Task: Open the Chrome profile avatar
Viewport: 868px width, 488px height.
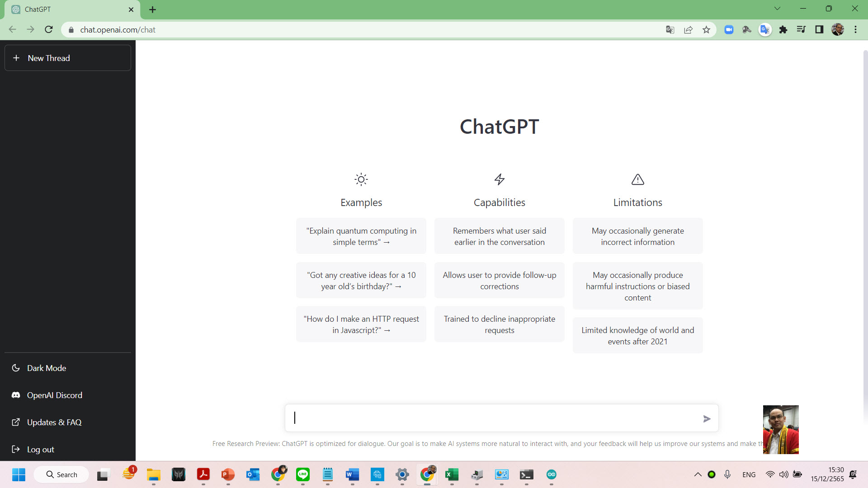Action: 838,30
